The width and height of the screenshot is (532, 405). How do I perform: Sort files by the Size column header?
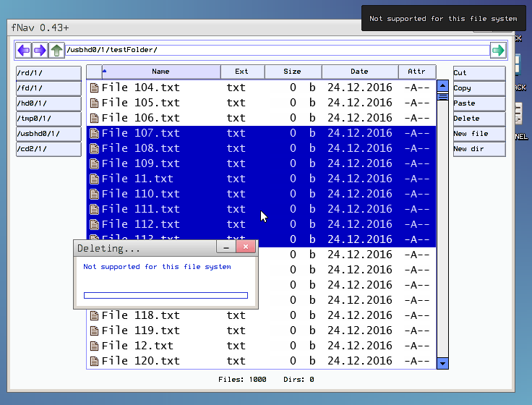tap(293, 72)
